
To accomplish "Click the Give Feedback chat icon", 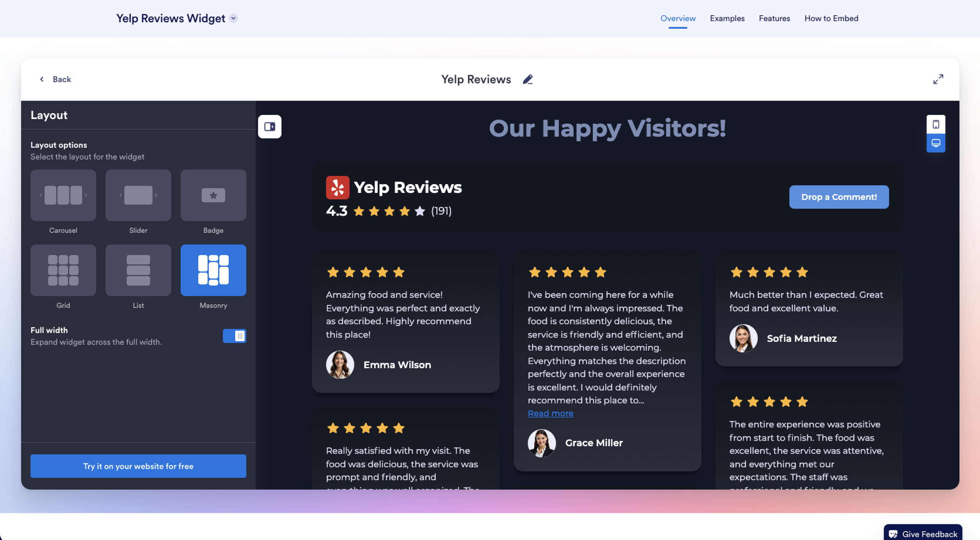I will [893, 534].
